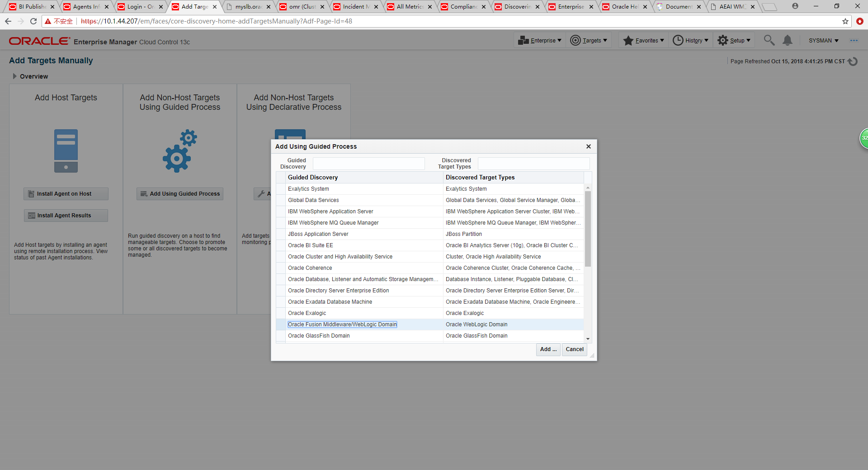The height and width of the screenshot is (470, 868).
Task: Switch to the BI Publisher browser tab
Action: [x=32, y=7]
